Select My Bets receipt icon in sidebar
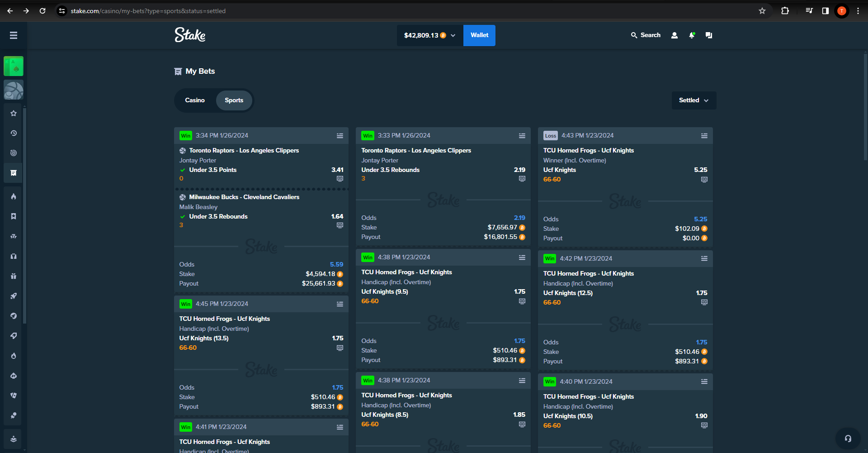 [14, 173]
